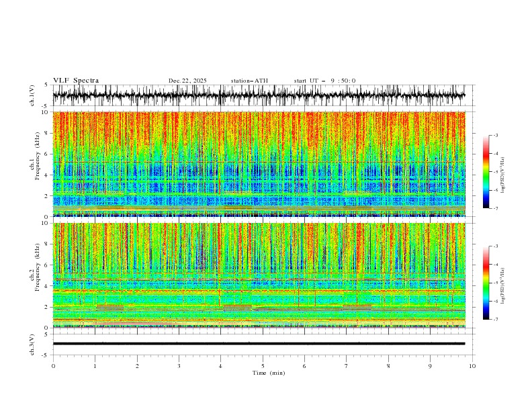Click the ch.1 spectrogram color scale bar
Image resolution: width=532 pixels, height=411 pixels.
[486, 171]
